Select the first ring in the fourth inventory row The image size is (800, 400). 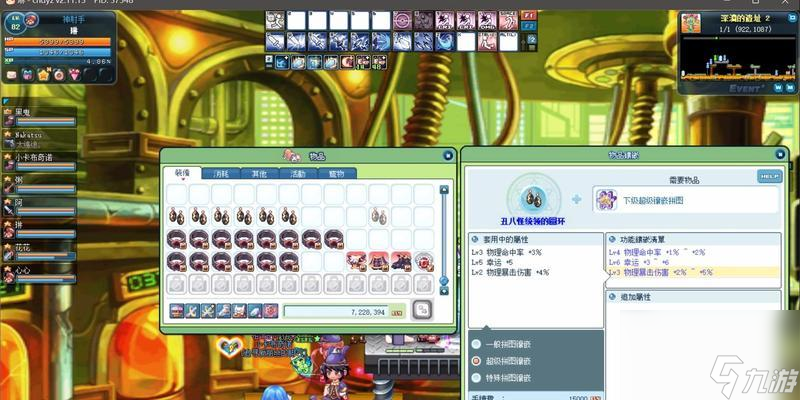177,261
